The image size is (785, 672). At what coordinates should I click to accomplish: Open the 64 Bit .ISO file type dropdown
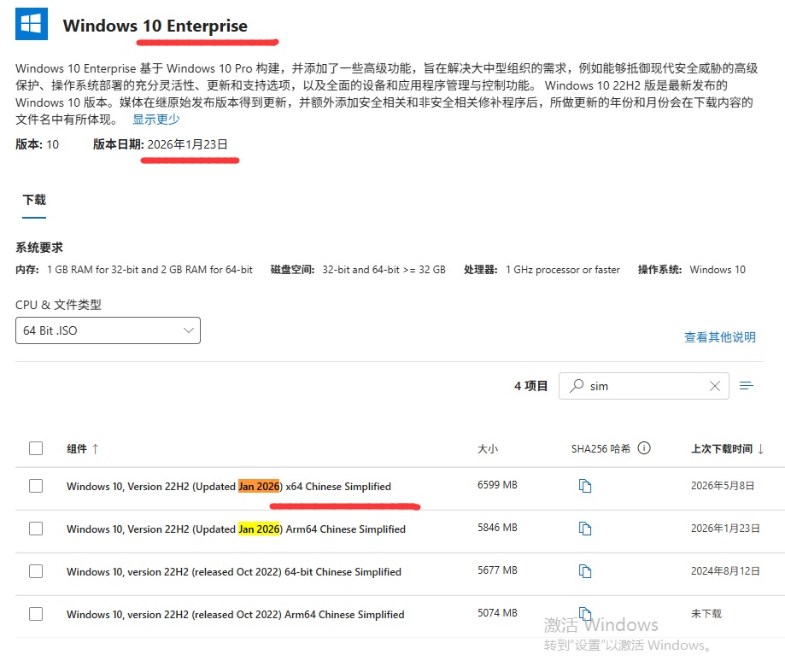coord(108,330)
